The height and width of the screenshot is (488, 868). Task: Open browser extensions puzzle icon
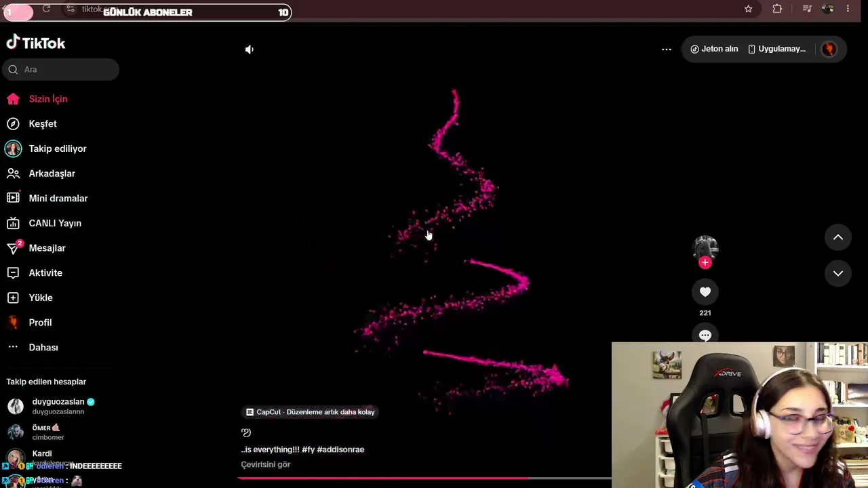[x=777, y=9]
